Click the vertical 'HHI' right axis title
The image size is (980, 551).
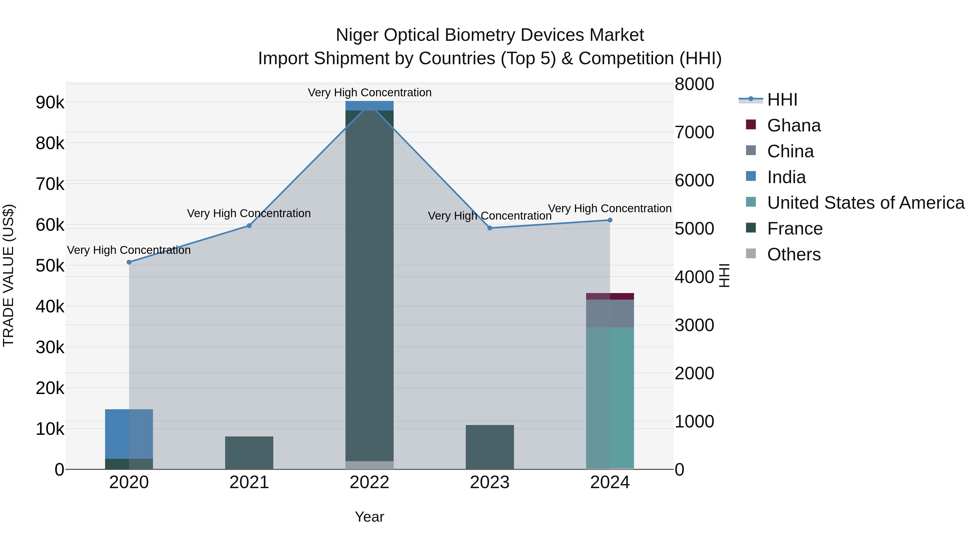[724, 275]
